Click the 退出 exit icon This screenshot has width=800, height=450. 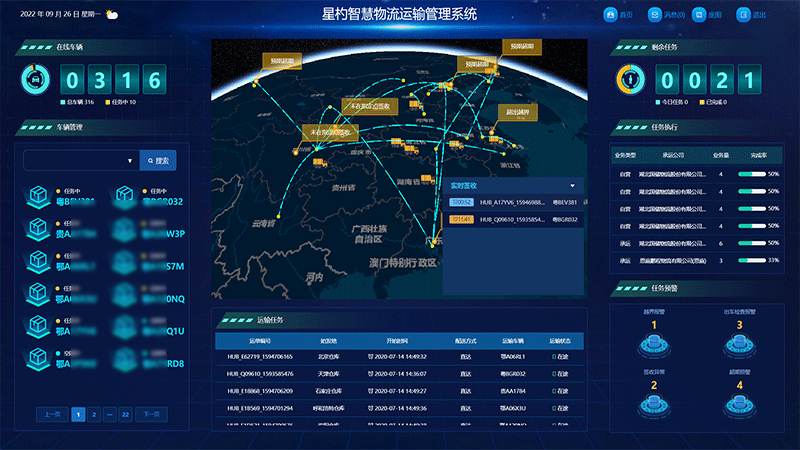coord(743,15)
